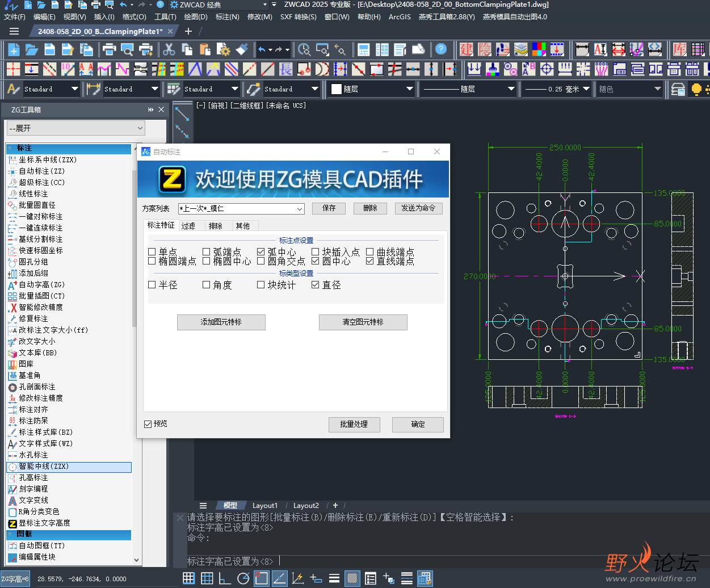The image size is (710, 588).
Task: Collapse the 标注 section header
Action: [69, 149]
